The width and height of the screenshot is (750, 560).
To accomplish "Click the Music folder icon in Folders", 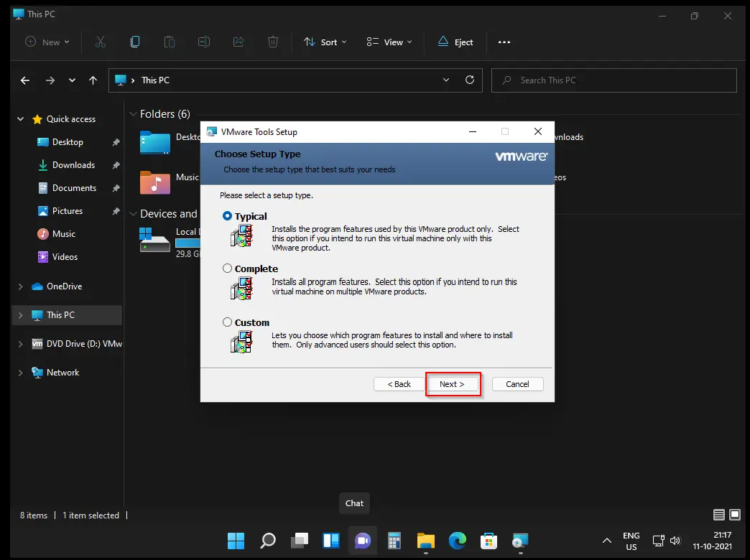I will [155, 182].
